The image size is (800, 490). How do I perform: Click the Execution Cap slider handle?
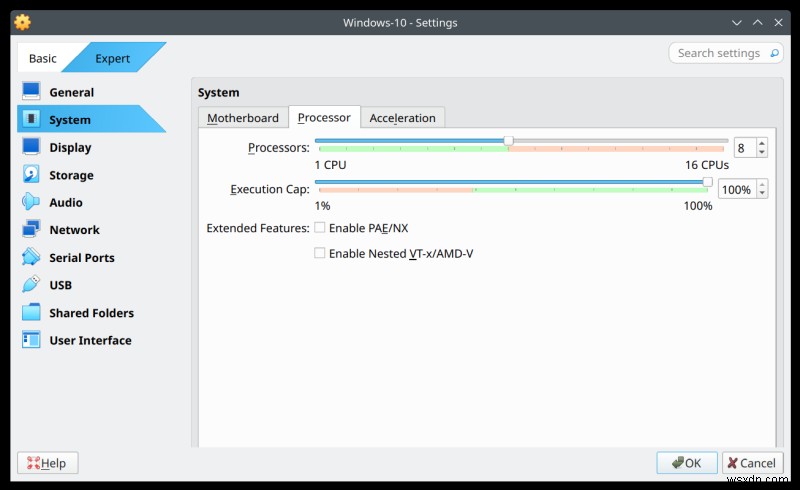click(707, 182)
